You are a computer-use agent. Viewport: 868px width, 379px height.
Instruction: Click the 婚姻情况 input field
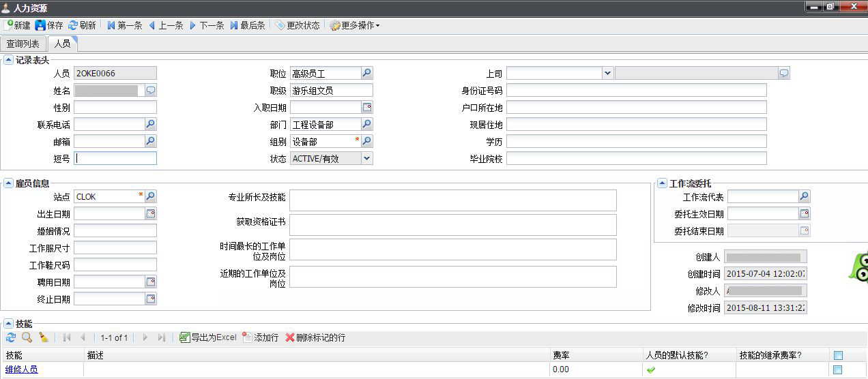pyautogui.click(x=115, y=230)
